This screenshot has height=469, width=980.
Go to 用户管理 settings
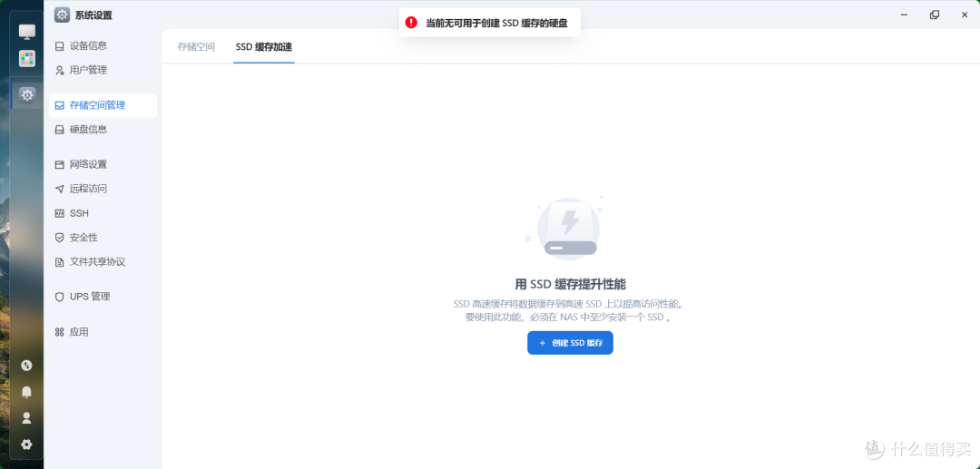pyautogui.click(x=103, y=70)
